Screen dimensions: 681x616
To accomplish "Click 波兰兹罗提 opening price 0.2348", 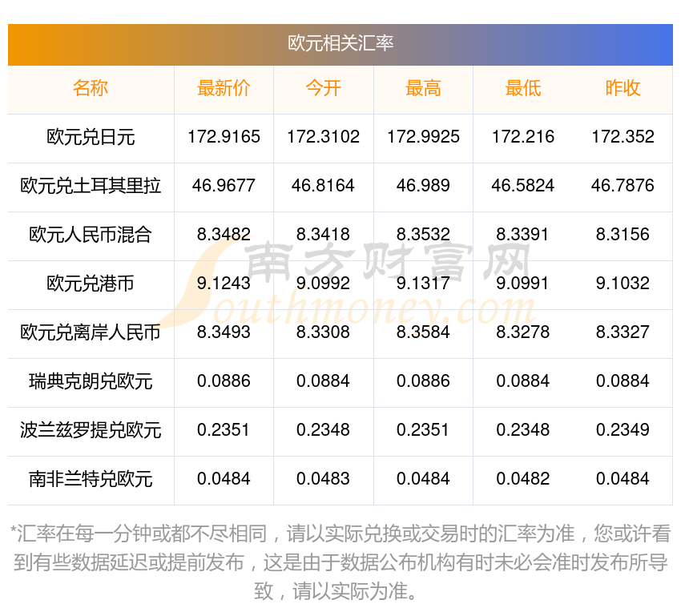I will [x=323, y=430].
